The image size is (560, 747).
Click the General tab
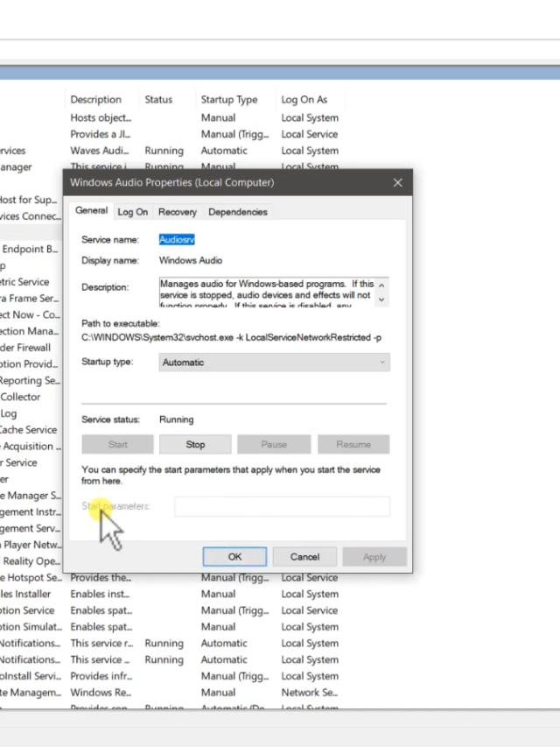click(x=91, y=211)
